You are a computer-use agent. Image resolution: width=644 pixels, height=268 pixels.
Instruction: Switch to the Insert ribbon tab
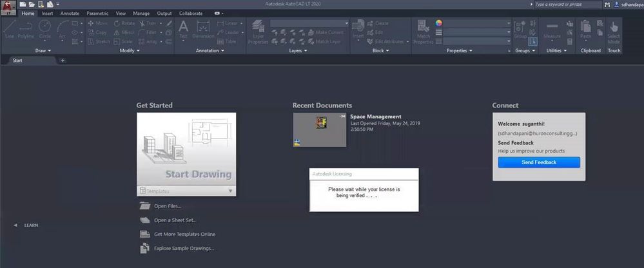(47, 13)
